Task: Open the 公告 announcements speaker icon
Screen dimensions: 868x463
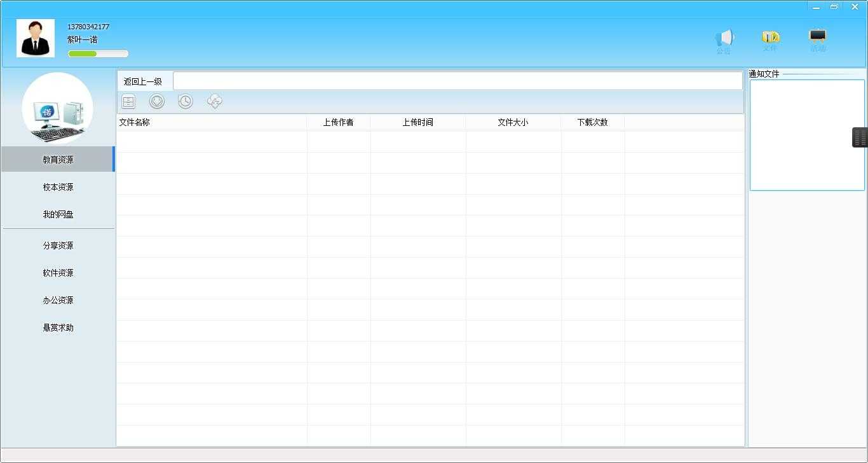Action: [724, 41]
